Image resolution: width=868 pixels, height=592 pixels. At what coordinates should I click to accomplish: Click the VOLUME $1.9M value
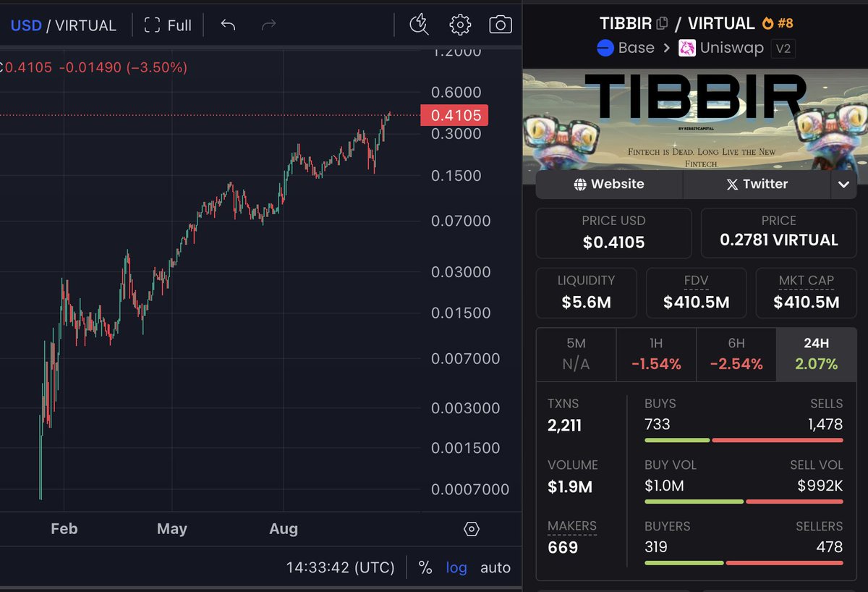click(570, 486)
